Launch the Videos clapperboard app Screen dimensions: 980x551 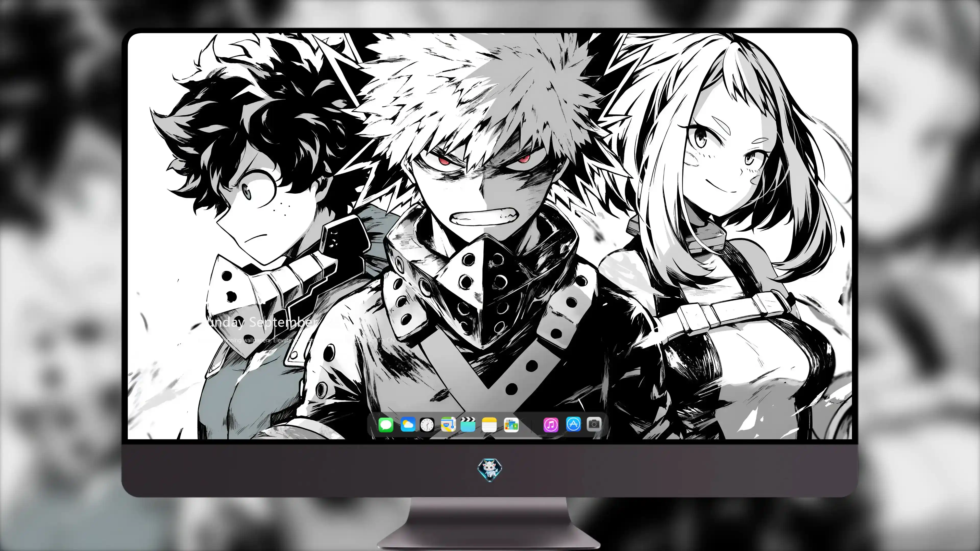coord(468,425)
